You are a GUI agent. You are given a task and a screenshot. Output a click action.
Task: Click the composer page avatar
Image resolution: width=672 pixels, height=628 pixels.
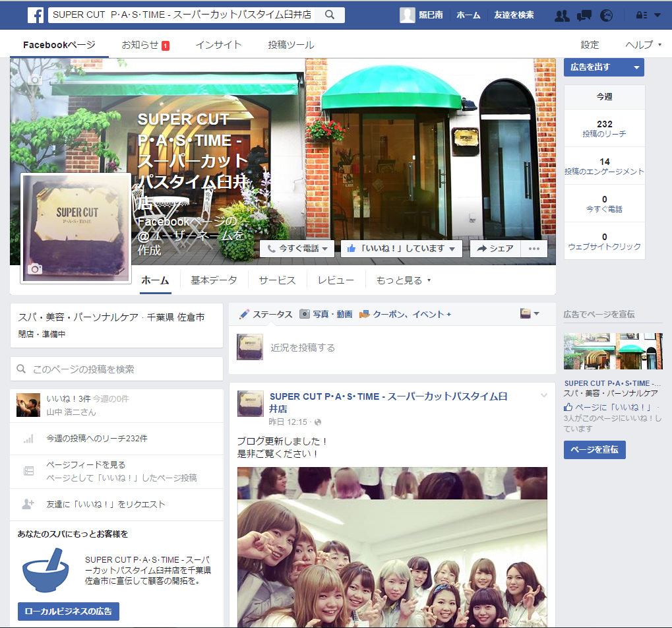(250, 347)
